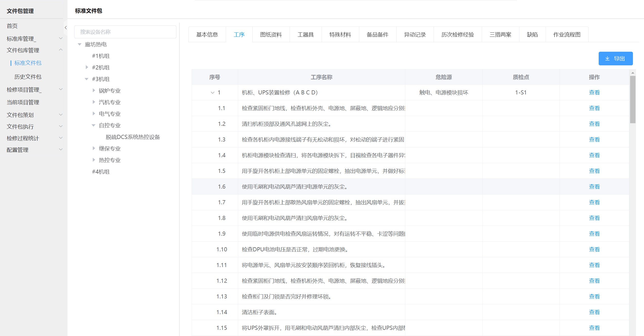Open the 历次检修经验 tab
The image size is (644, 336).
458,34
